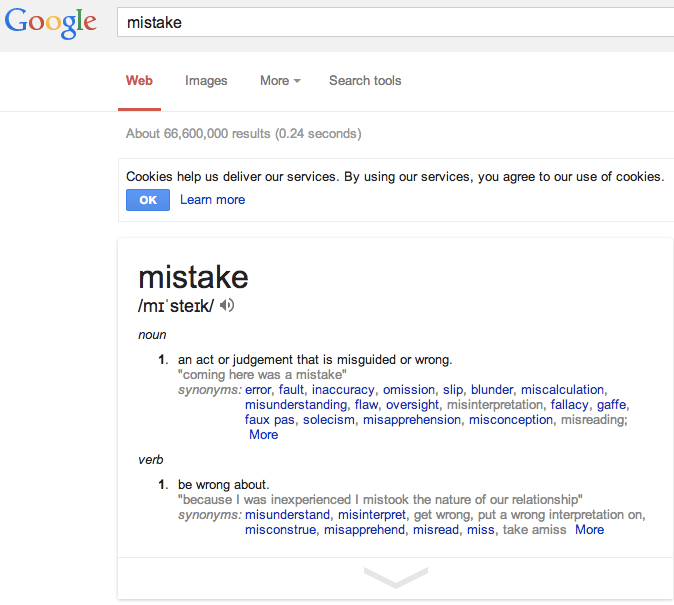Select the Web tab

coord(139,81)
